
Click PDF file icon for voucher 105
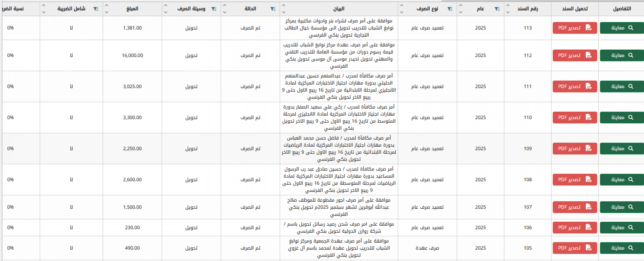588,248
